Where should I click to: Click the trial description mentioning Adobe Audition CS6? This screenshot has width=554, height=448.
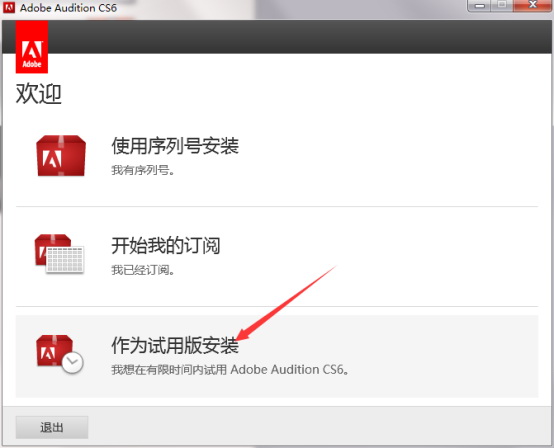[230, 370]
